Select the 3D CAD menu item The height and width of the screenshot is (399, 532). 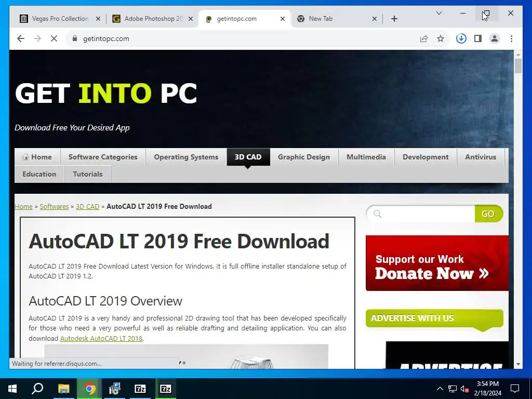coord(248,157)
